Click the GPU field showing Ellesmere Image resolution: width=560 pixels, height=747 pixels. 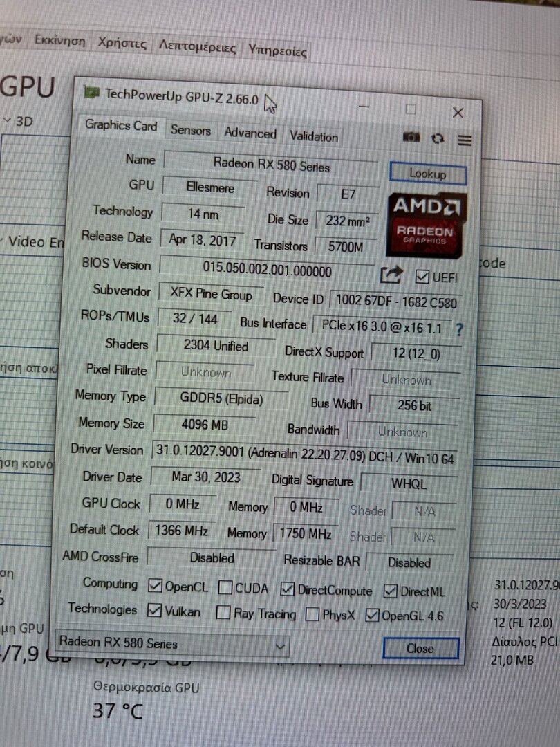(x=210, y=187)
